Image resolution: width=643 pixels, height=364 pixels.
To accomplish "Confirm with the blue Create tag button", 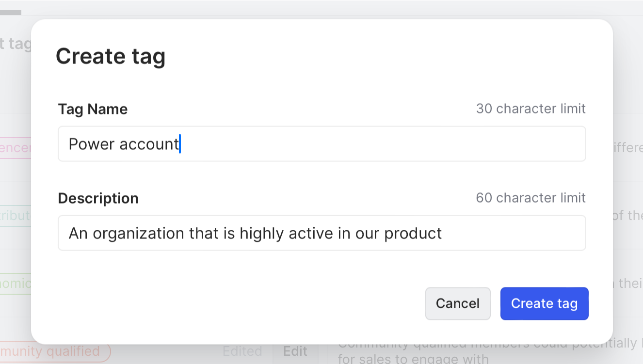I will pos(544,303).
